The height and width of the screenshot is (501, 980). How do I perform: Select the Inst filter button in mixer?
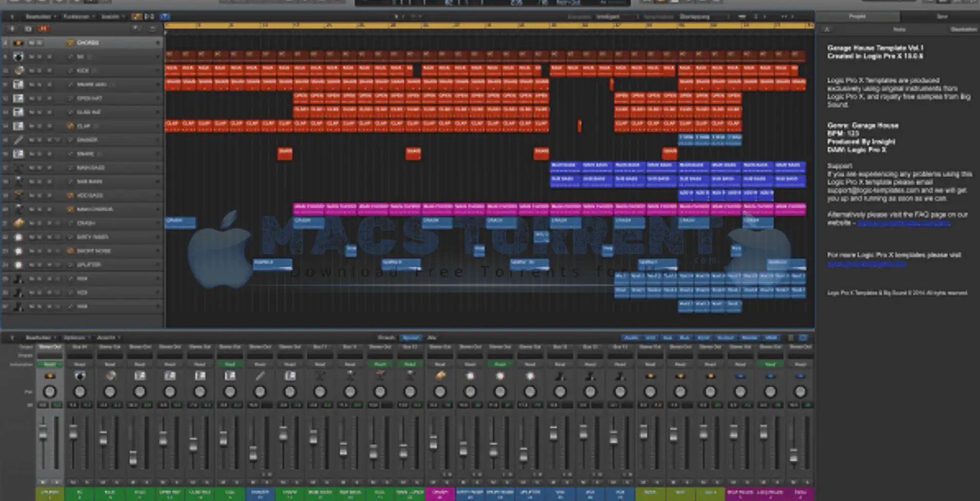tap(650, 338)
